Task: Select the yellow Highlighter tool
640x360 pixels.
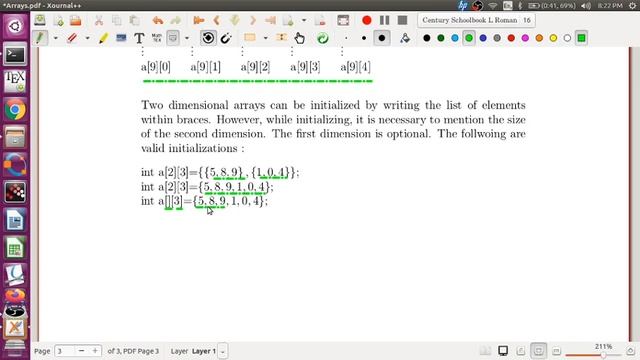Action: [103, 38]
